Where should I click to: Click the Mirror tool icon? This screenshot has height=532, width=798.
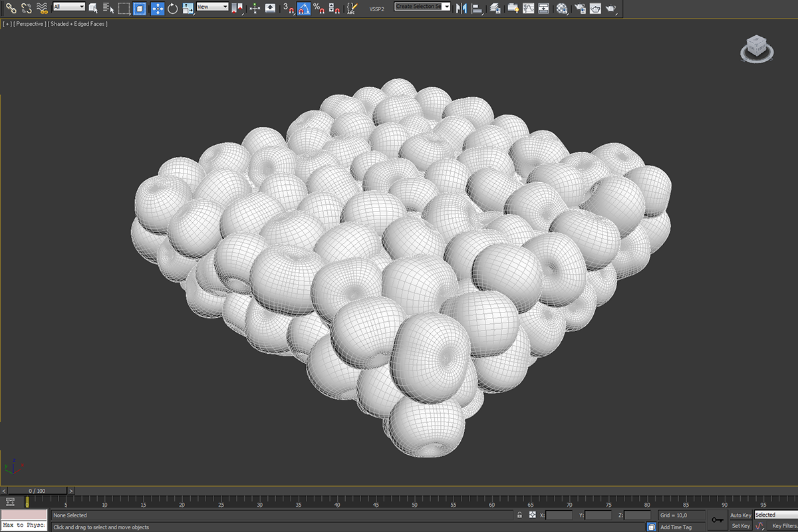460,8
